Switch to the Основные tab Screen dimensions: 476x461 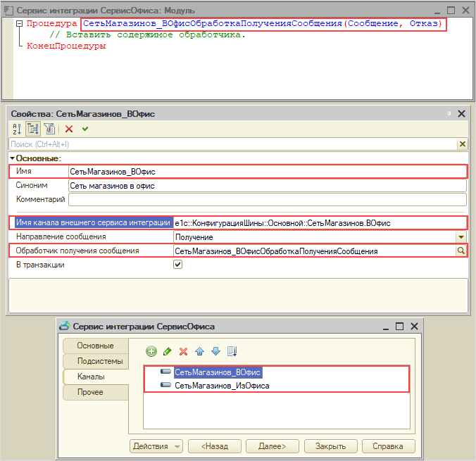tap(96, 346)
